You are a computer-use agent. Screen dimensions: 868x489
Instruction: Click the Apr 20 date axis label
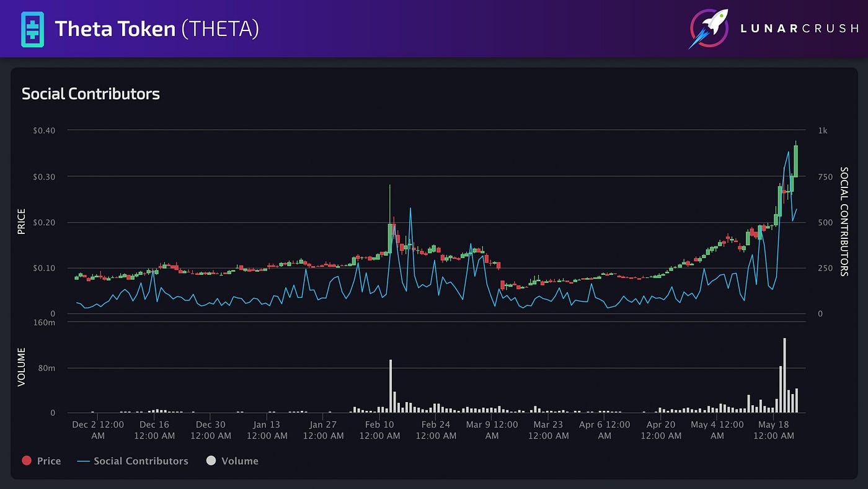tap(661, 430)
